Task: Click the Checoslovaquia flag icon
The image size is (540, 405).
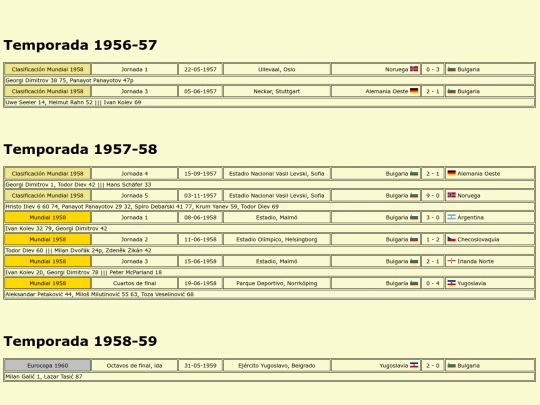Action: click(451, 239)
